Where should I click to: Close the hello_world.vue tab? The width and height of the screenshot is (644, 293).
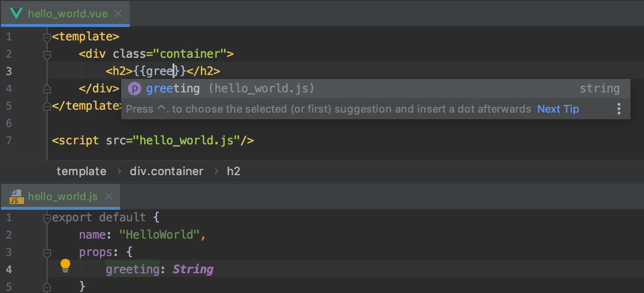click(118, 13)
